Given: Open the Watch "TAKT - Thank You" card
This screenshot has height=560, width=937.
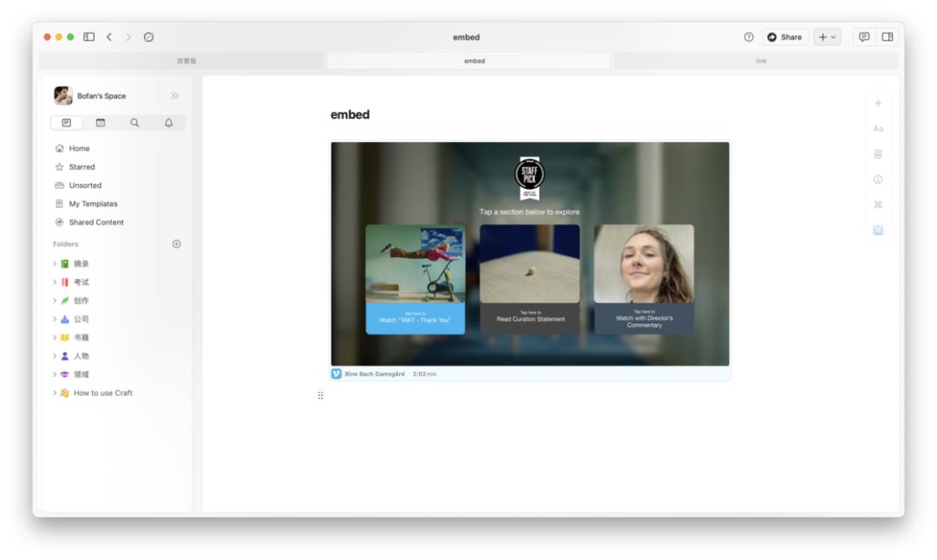Looking at the screenshot, I should tap(416, 279).
